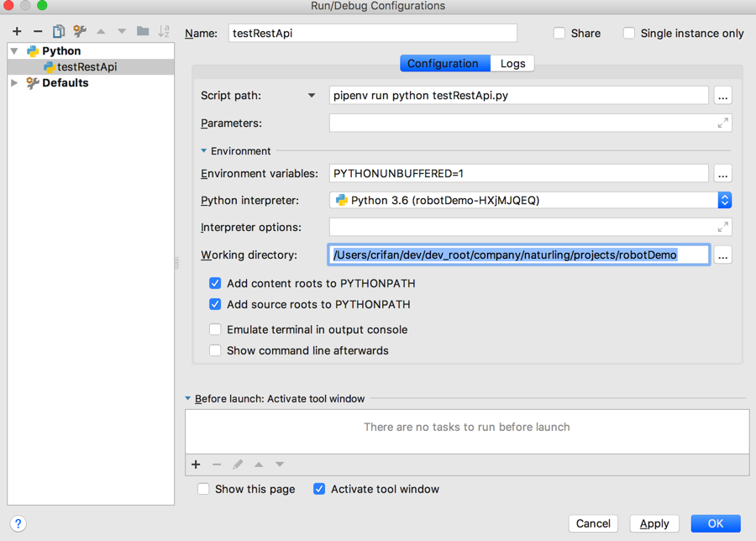Browse for script path
The height and width of the screenshot is (541, 756).
coord(722,96)
